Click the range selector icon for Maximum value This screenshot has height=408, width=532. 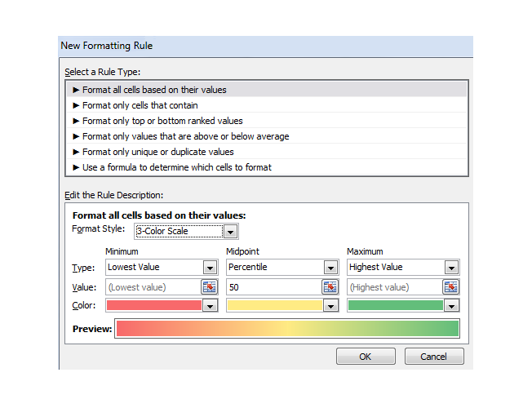(x=450, y=287)
